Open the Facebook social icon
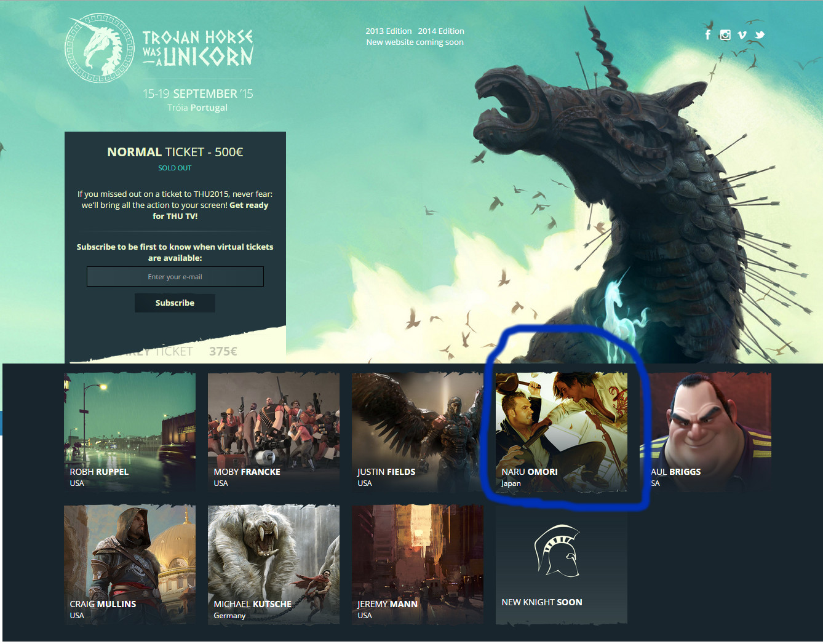Image resolution: width=823 pixels, height=644 pixels. (708, 35)
